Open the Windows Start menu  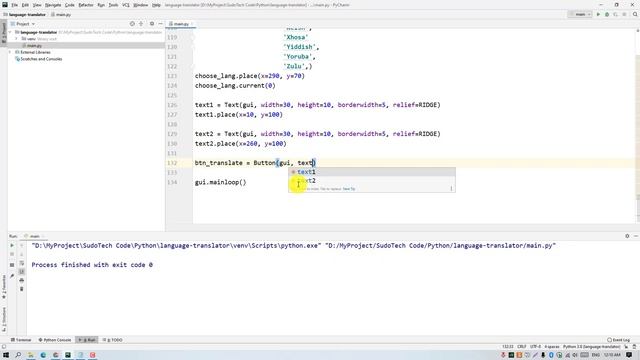[6, 355]
